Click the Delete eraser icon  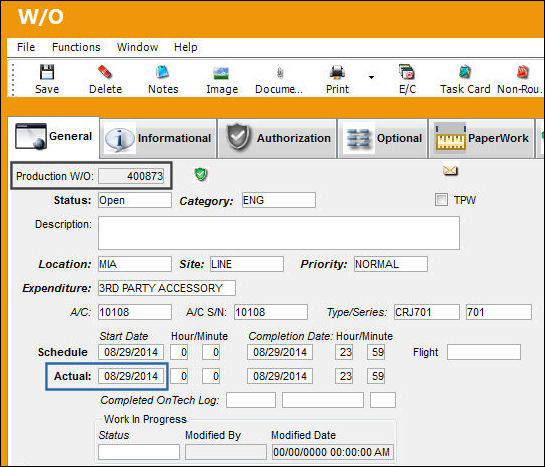point(105,72)
